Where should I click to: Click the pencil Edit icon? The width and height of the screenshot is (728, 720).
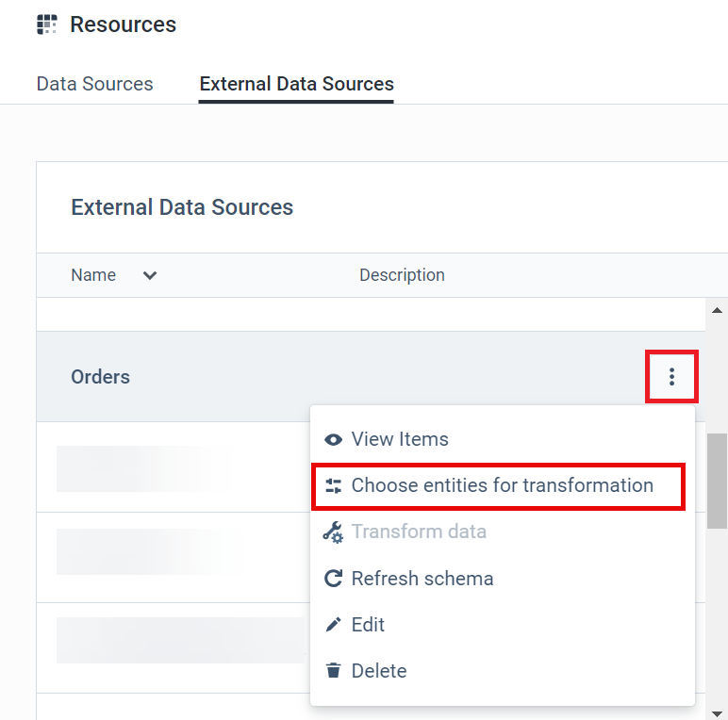pos(333,625)
